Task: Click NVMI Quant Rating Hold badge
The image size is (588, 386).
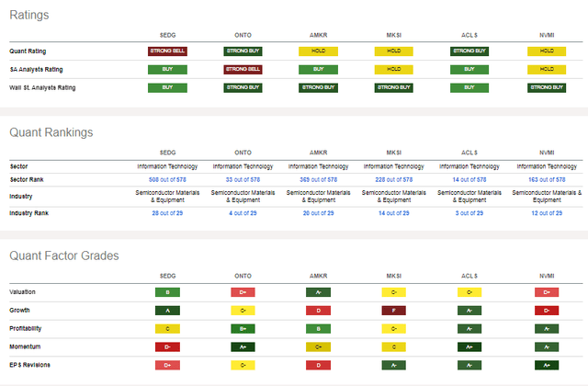Action: pyautogui.click(x=547, y=51)
